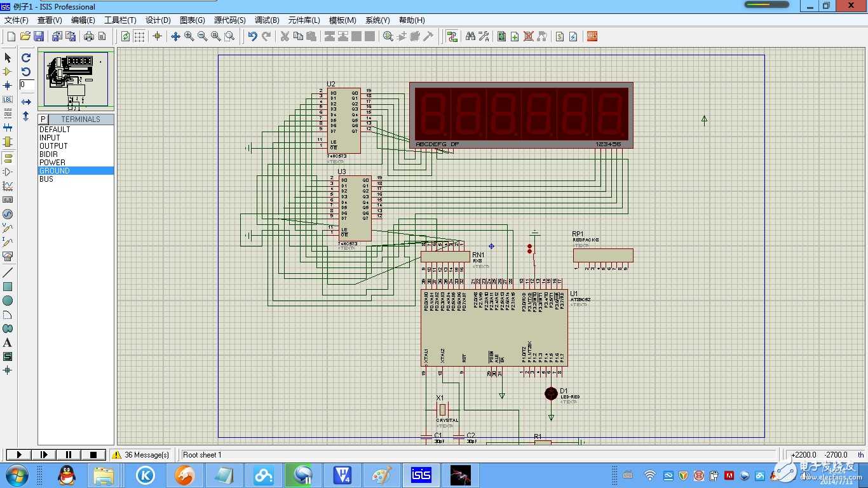Select the Component mode tool

[8, 72]
